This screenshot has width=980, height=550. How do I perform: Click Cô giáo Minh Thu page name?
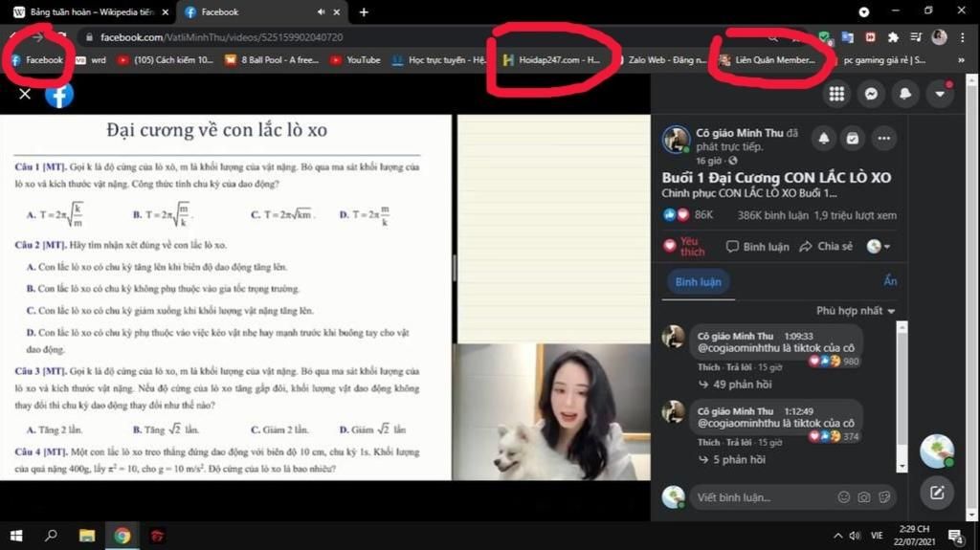click(740, 133)
